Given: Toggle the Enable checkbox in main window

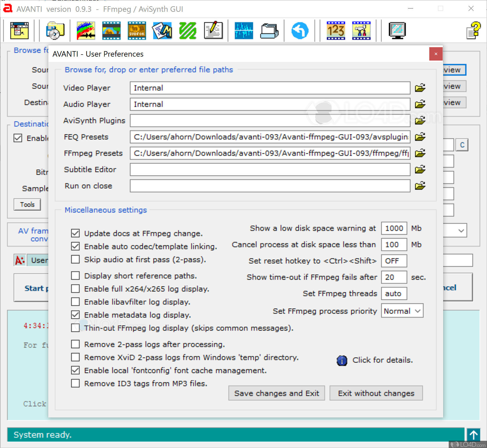Looking at the screenshot, I should pos(18,138).
